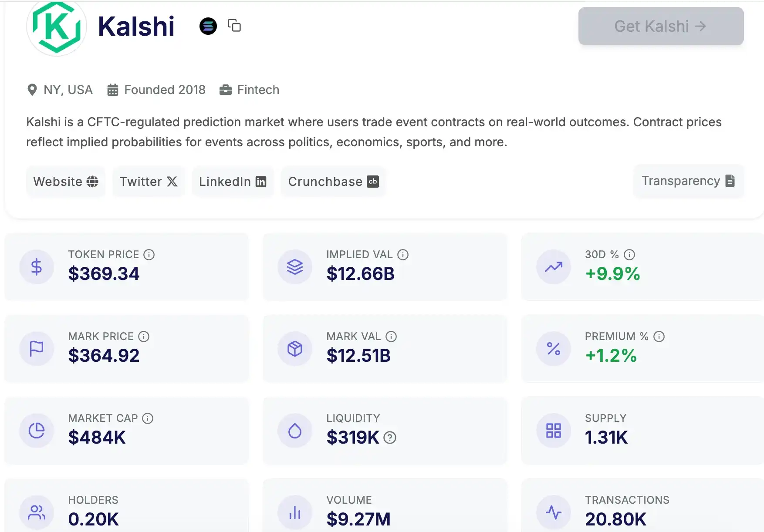Click the Mark Price info icon
The image size is (764, 532).
point(144,337)
